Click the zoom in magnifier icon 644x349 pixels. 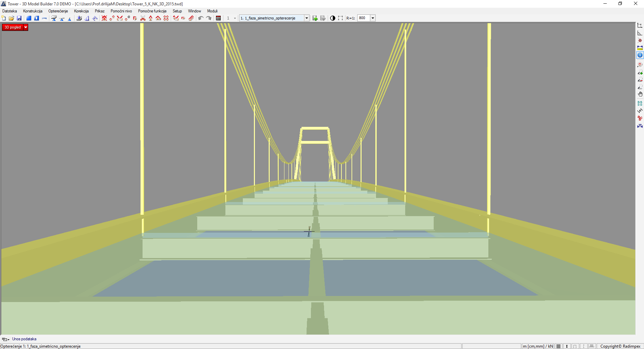coord(640,72)
